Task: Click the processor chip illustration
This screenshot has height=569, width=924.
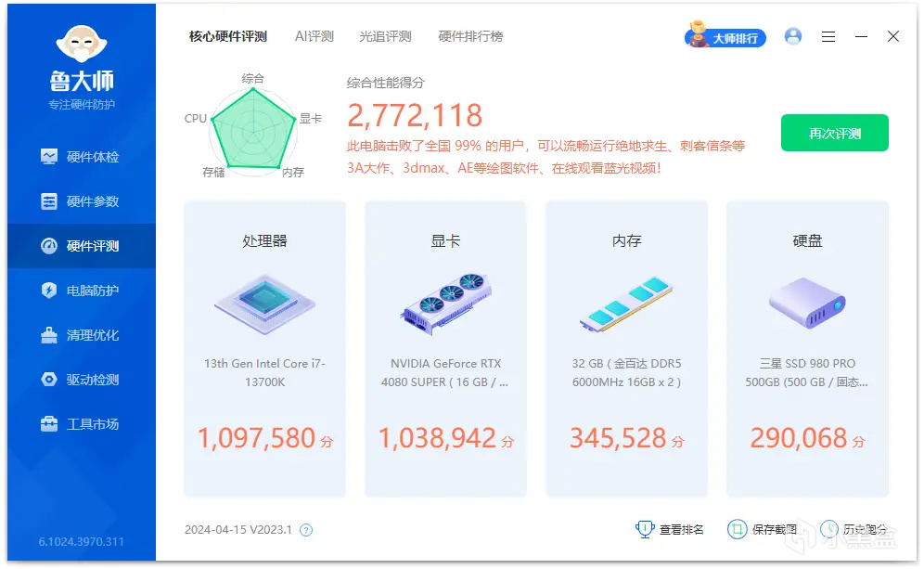Action: [x=264, y=304]
